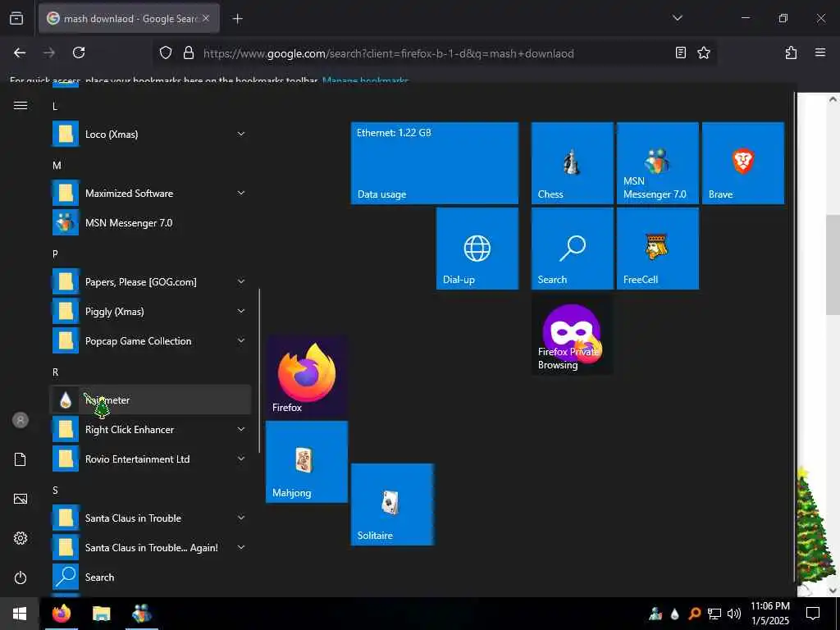This screenshot has height=630, width=840.
Task: Click the taskbar clock 11:06 PM
Action: click(770, 614)
